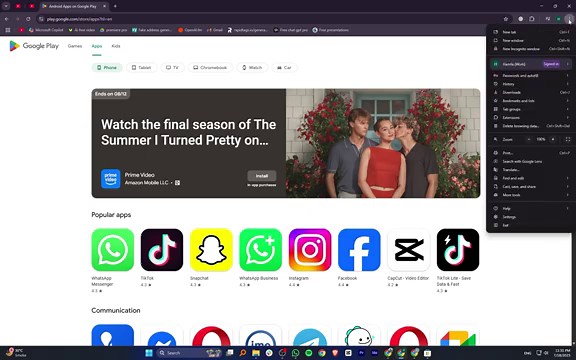Image resolution: width=576 pixels, height=360 pixels.
Task: Switch to the Games tab
Action: tap(75, 46)
